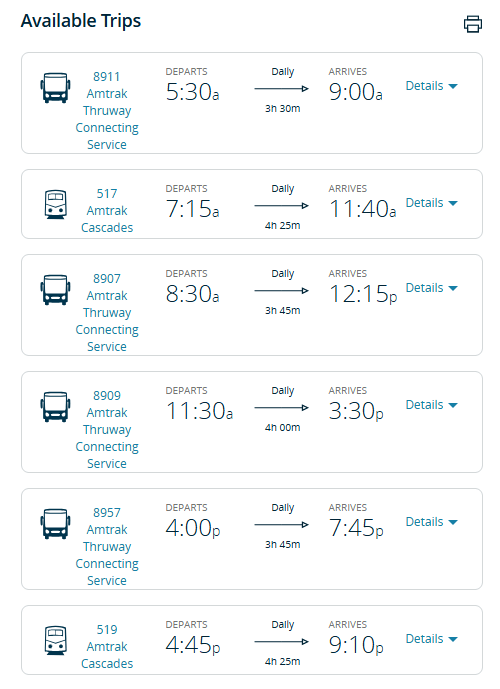Open the 519 Amtrak Cascades link

107,646
